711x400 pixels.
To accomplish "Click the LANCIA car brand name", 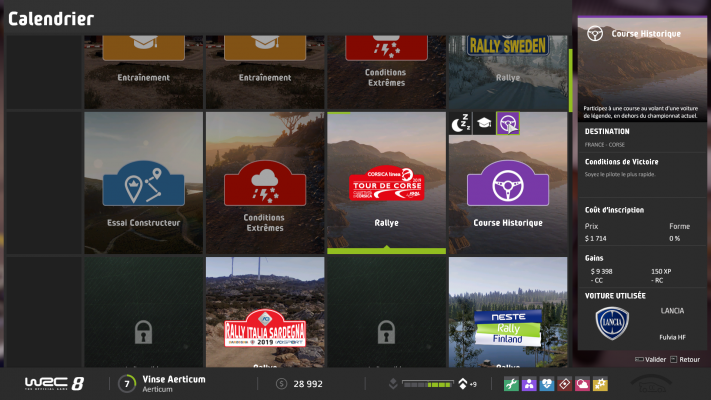I will [672, 311].
